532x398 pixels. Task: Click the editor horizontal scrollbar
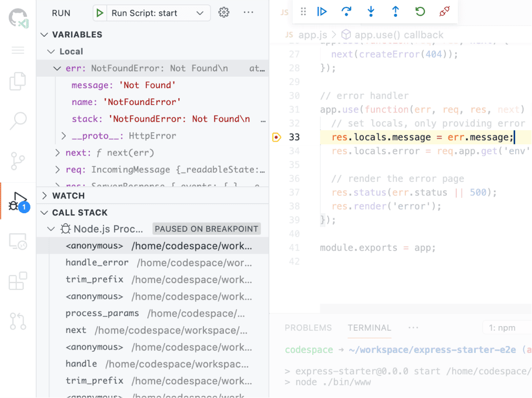(x=426, y=308)
